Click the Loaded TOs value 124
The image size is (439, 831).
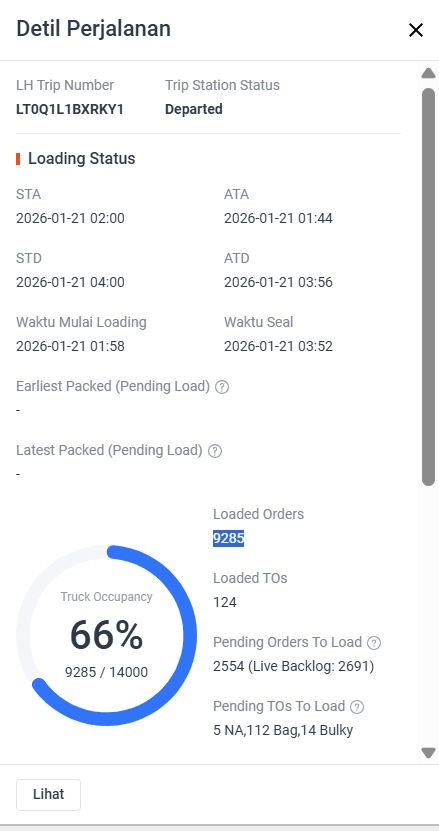pos(225,603)
